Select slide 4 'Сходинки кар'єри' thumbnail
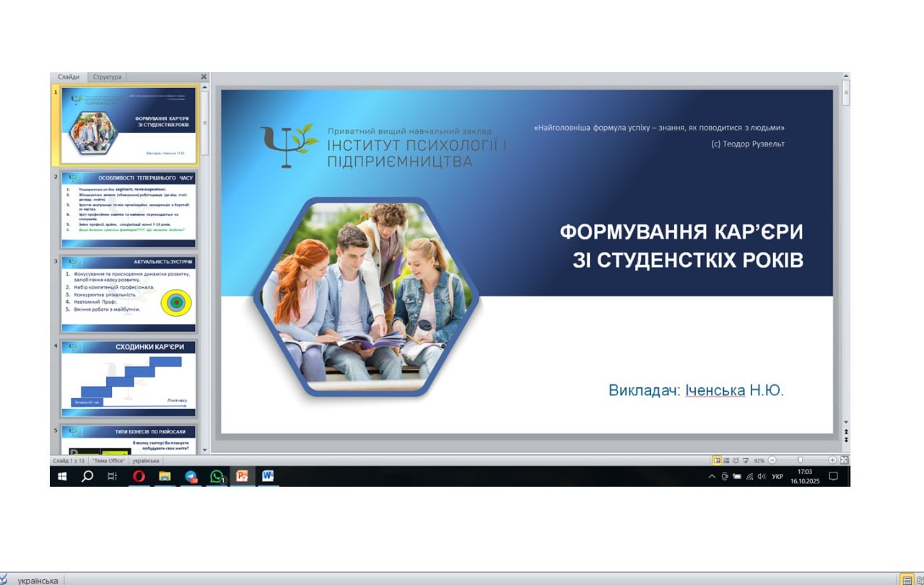 coord(128,375)
